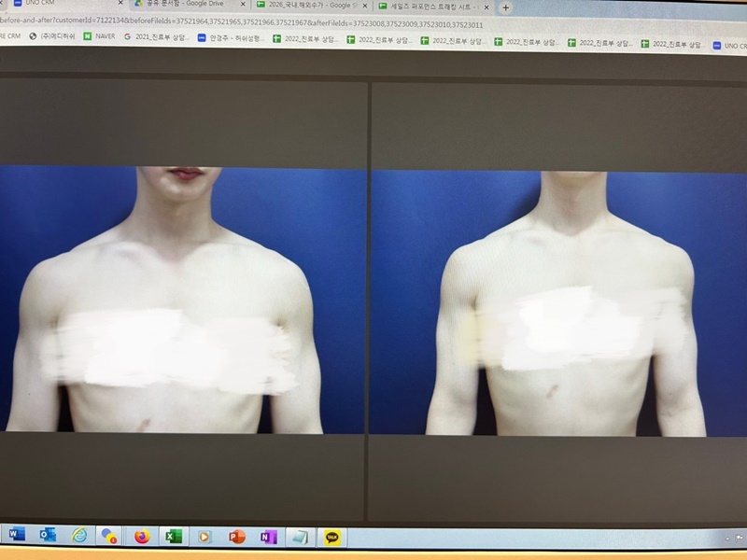Click the address bar URL
The image size is (747, 560).
coord(241,22)
